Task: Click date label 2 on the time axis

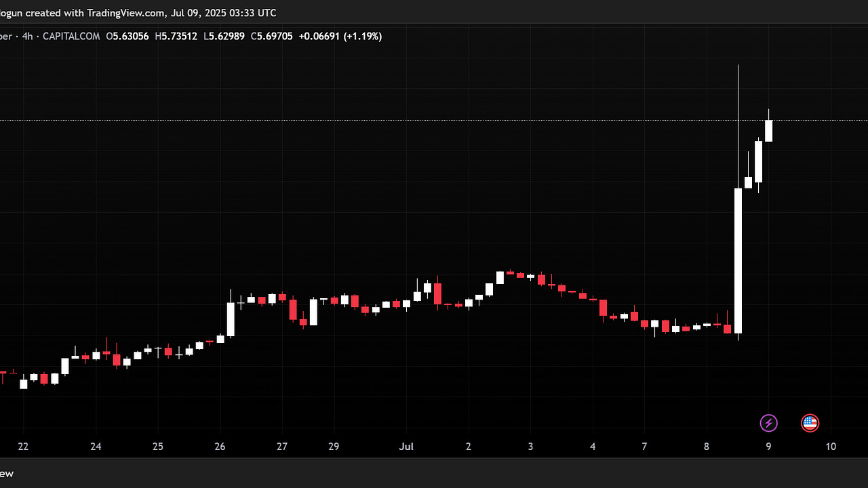Action: coord(469,447)
